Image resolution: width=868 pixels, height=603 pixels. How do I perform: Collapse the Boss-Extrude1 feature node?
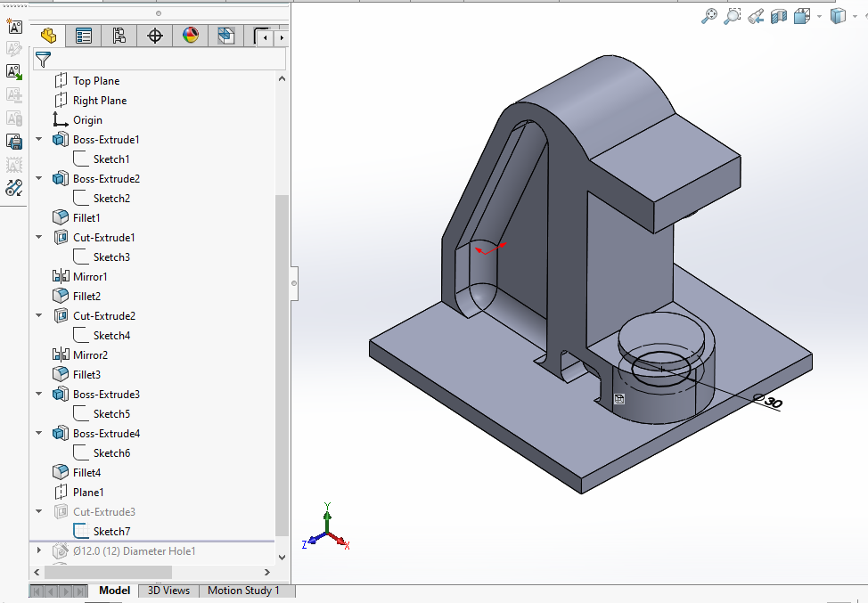click(38, 140)
